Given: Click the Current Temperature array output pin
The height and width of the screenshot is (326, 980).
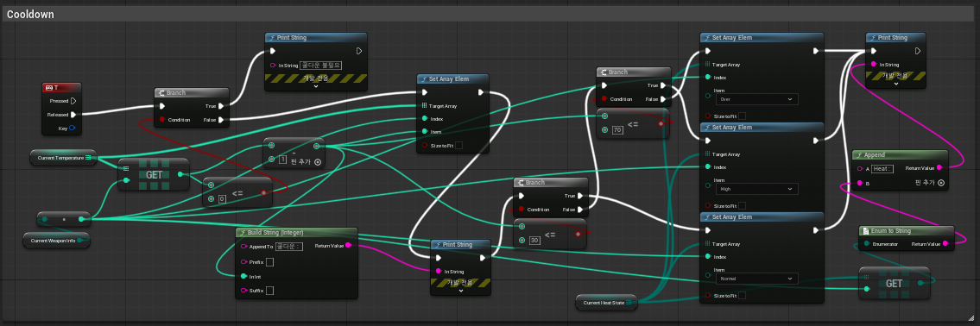Looking at the screenshot, I should (x=89, y=158).
